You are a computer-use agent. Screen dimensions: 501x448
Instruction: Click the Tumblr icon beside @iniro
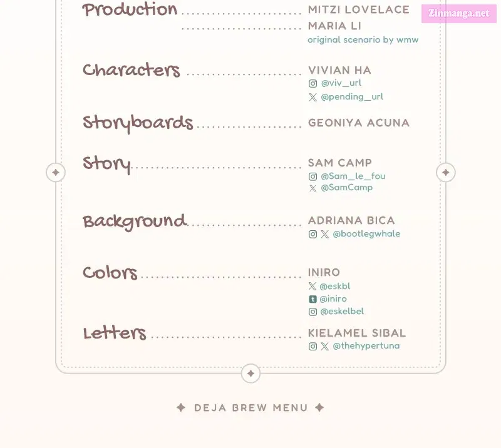[312, 299]
